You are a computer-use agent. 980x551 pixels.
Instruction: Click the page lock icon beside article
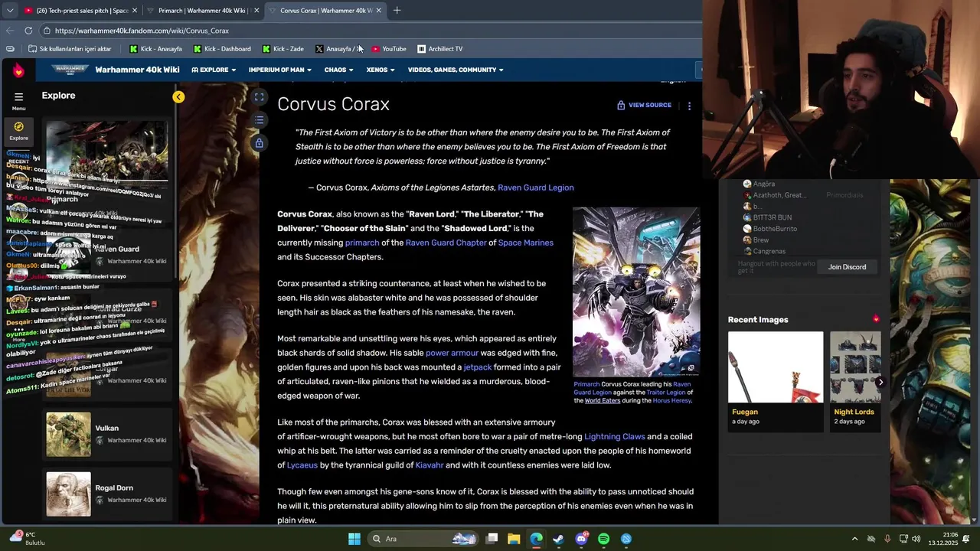[260, 143]
